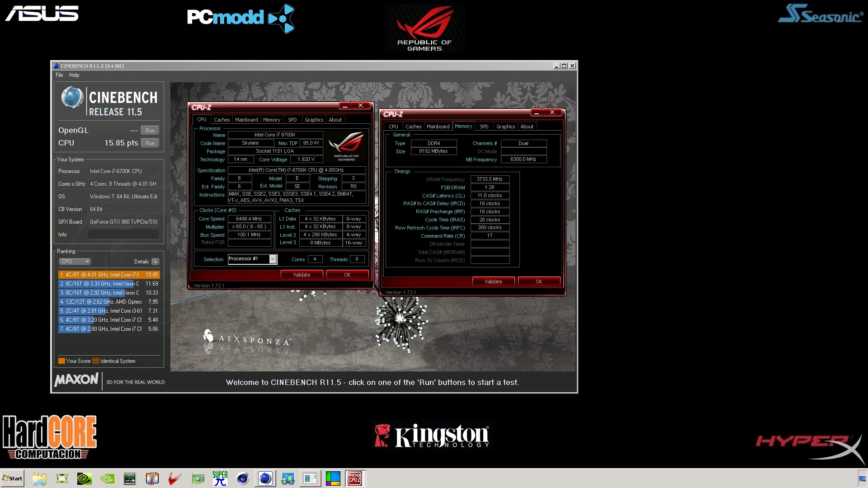
Task: Launch Super PI from the taskbar
Action: pyautogui.click(x=220, y=479)
